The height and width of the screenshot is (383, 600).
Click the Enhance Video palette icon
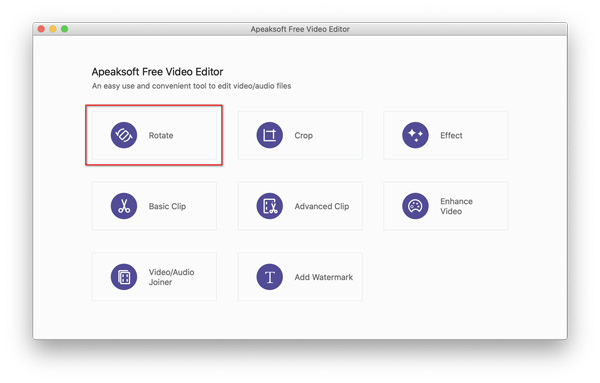pos(415,206)
